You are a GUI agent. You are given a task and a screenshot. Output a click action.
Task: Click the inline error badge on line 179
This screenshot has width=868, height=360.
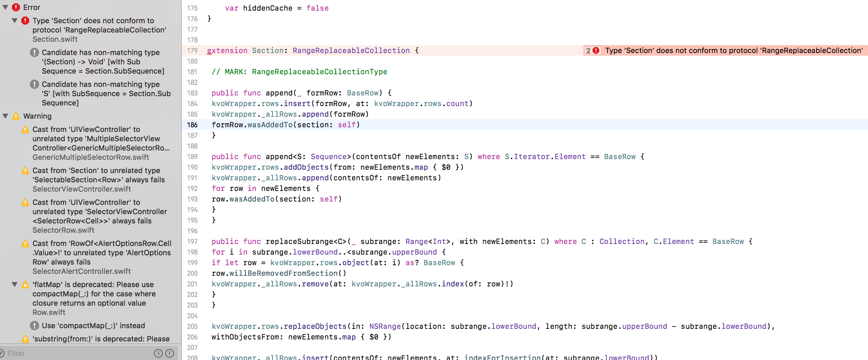[592, 50]
